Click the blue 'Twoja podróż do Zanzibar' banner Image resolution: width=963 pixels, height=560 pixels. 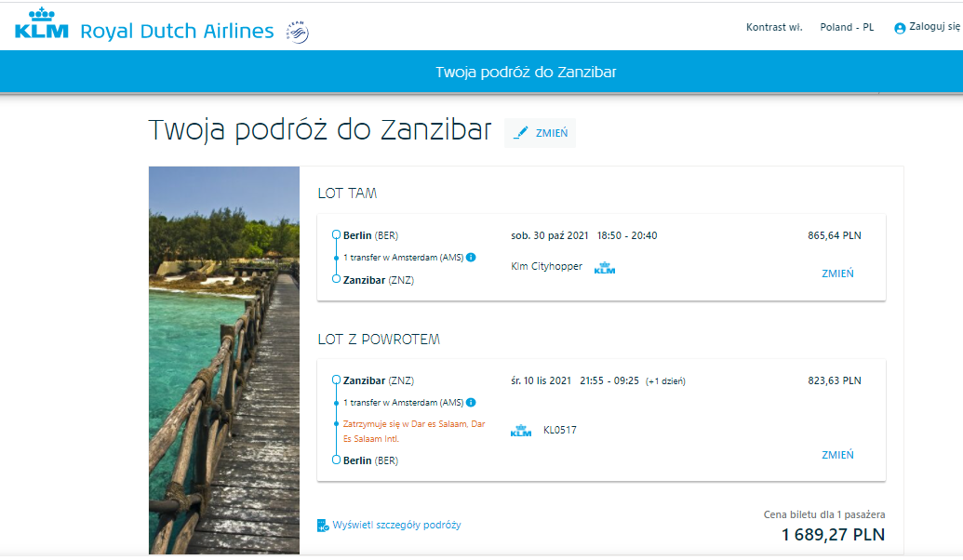482,72
